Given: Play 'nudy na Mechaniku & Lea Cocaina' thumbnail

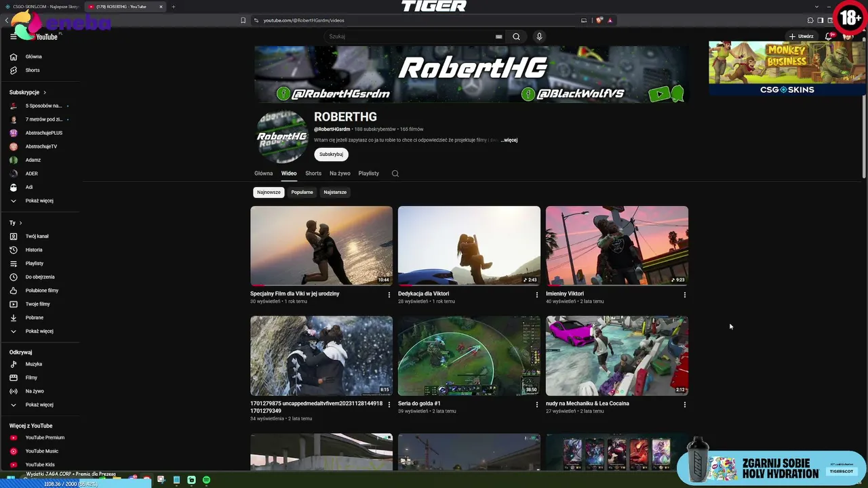Looking at the screenshot, I should [x=617, y=356].
